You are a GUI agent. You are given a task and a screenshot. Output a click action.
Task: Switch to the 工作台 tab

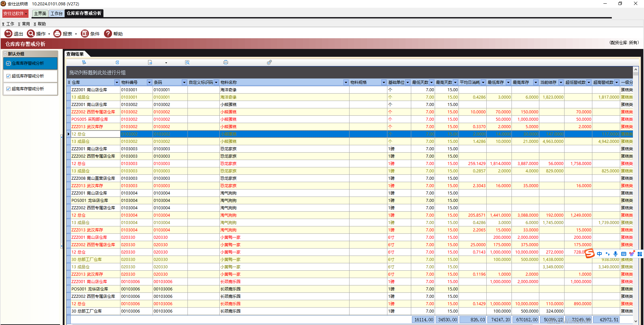56,13
